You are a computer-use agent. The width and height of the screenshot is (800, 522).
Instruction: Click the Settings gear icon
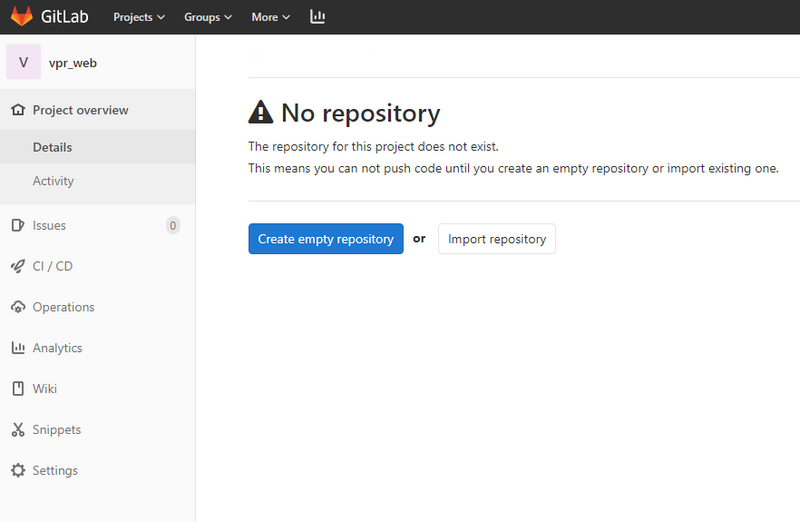click(18, 470)
